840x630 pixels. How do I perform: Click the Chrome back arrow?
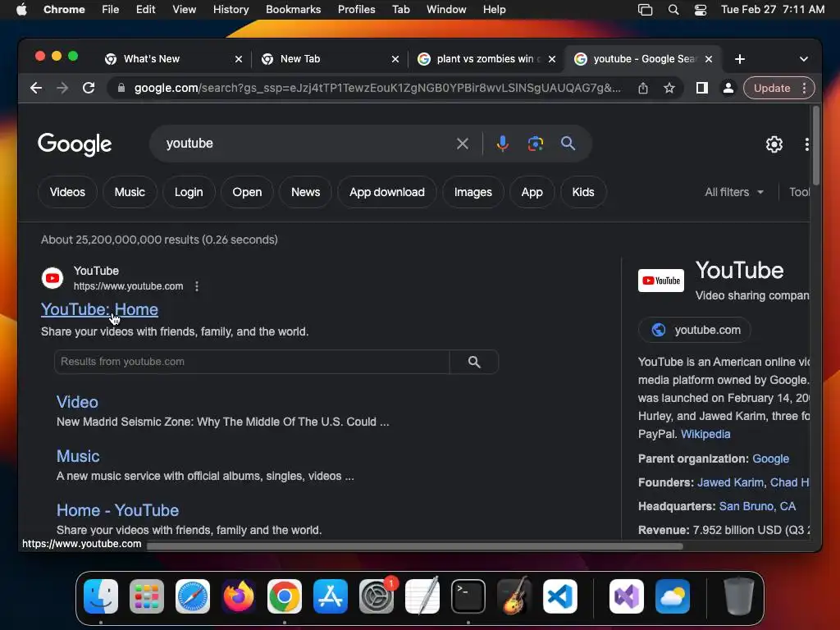[x=36, y=88]
